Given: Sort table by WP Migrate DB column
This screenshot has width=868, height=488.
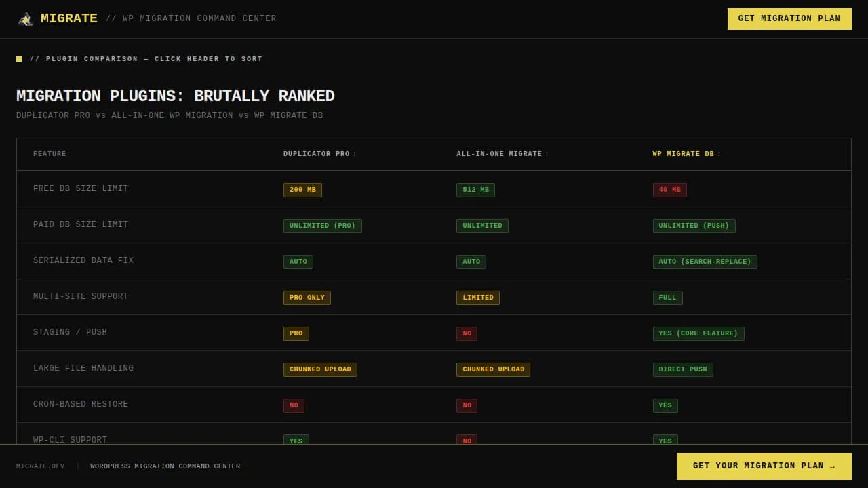Looking at the screenshot, I should point(686,154).
